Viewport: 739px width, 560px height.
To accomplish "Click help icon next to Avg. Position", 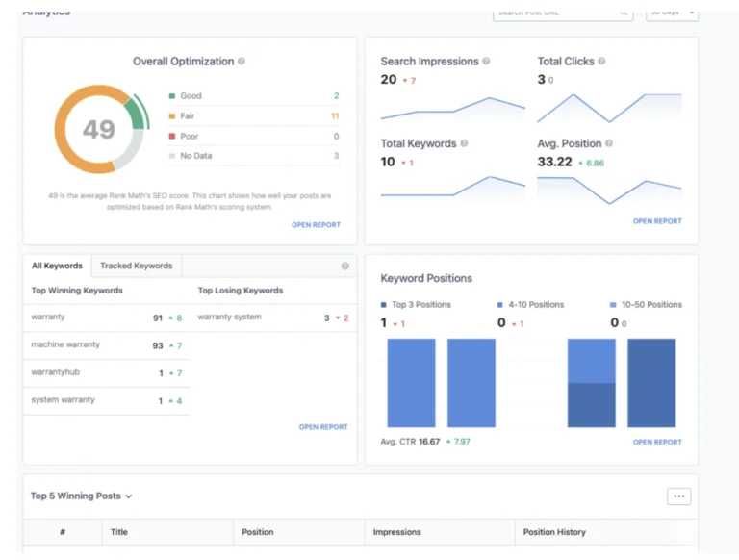I will point(609,143).
